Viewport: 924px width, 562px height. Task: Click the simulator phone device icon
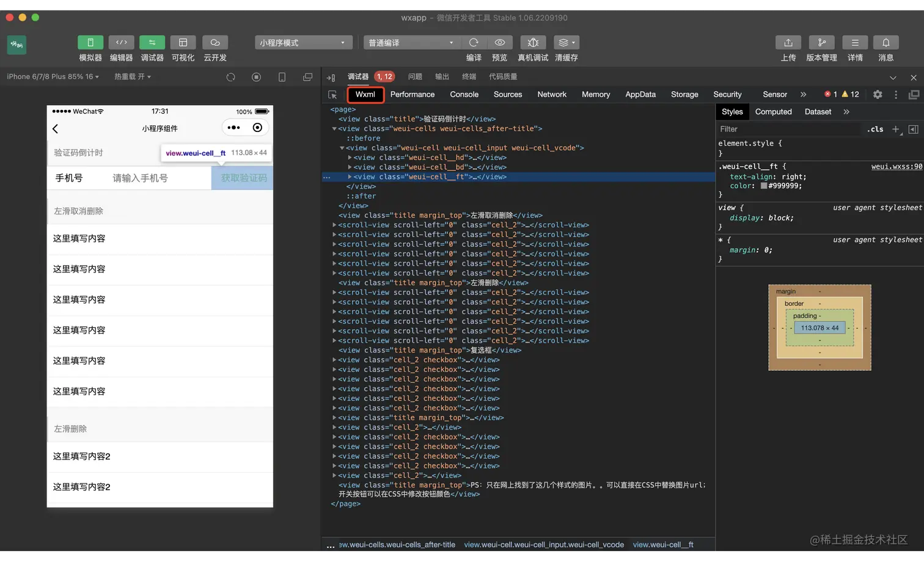[x=282, y=77]
